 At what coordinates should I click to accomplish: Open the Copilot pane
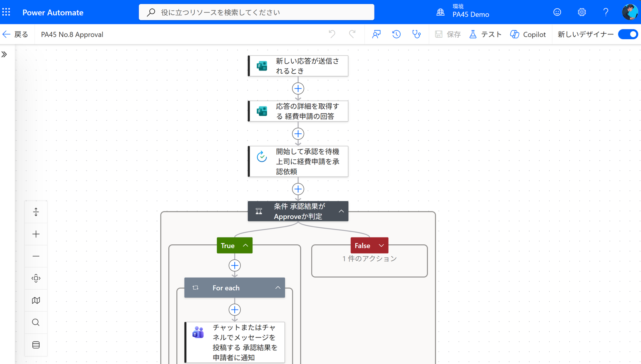528,34
